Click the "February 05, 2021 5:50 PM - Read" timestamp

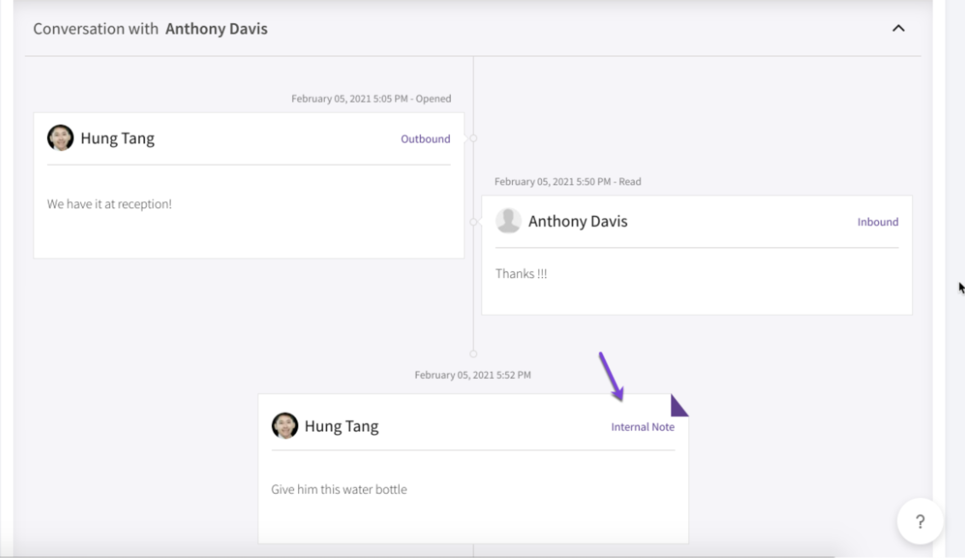tap(567, 182)
